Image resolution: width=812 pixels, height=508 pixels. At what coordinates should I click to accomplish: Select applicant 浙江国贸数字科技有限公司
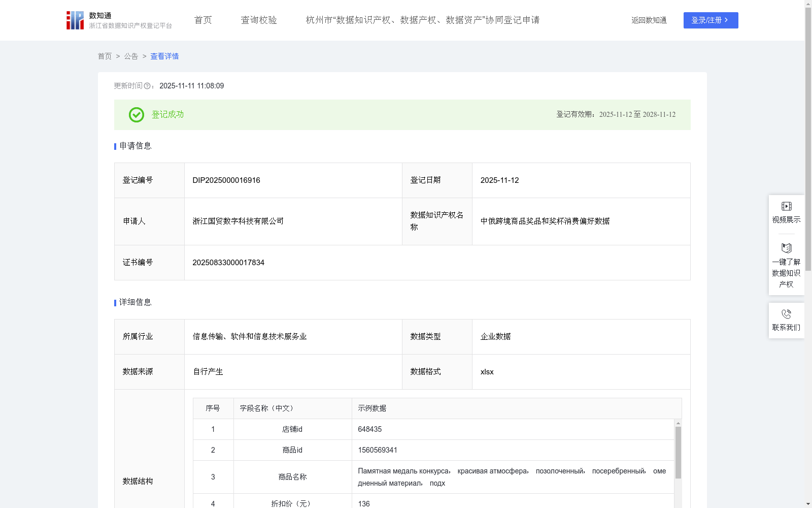pyautogui.click(x=238, y=221)
